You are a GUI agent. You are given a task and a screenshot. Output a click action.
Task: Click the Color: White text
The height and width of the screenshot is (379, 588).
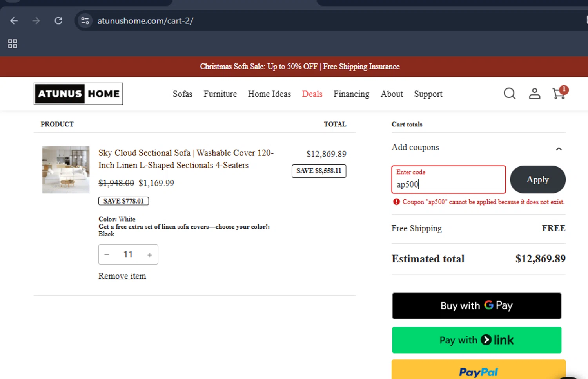click(x=117, y=219)
